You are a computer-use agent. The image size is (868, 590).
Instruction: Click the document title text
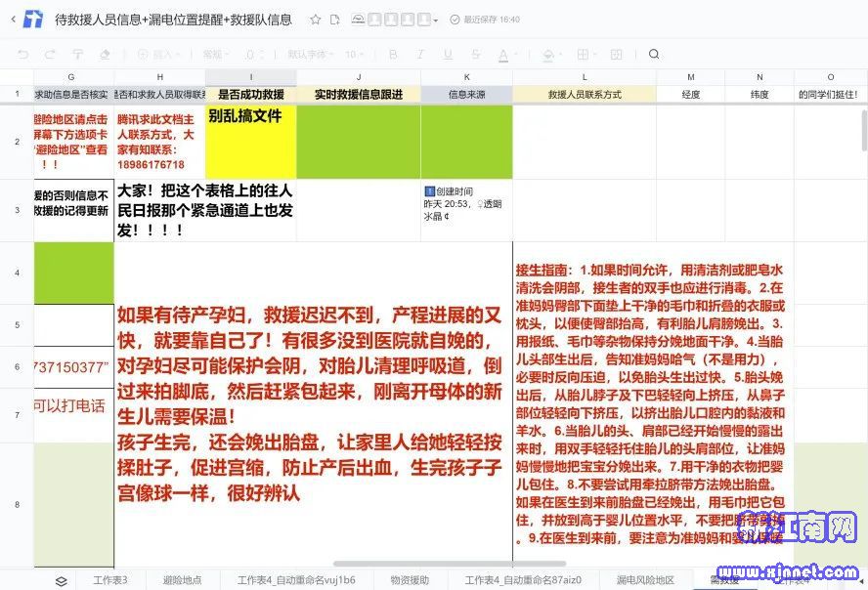point(173,20)
